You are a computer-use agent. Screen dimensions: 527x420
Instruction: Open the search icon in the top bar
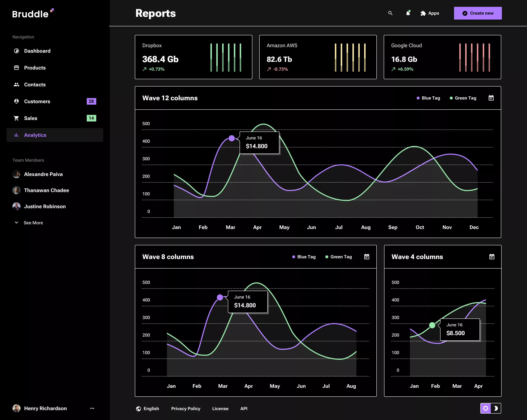(390, 13)
